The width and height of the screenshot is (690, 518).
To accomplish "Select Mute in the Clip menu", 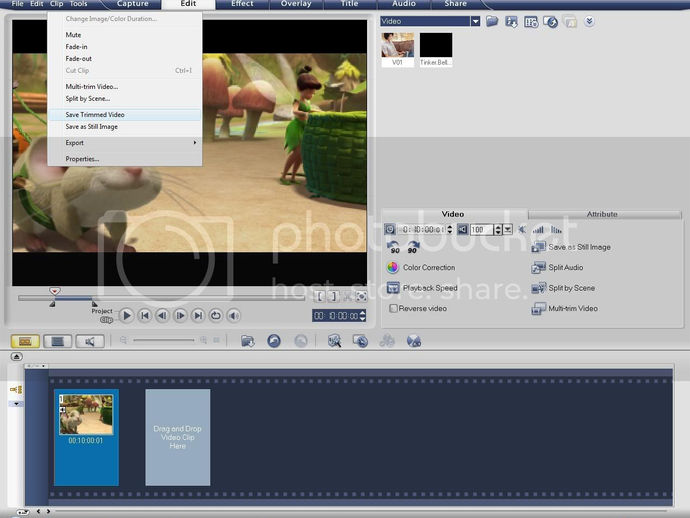I will (x=125, y=35).
